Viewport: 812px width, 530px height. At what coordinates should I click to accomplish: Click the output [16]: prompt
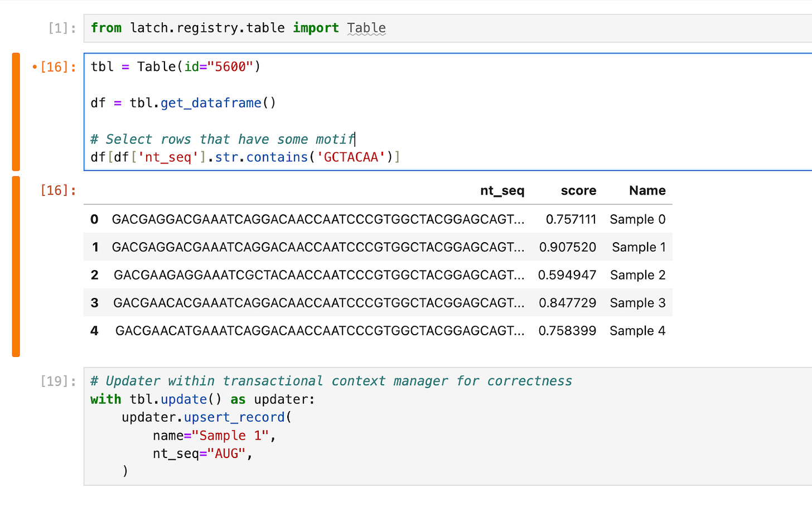(58, 190)
